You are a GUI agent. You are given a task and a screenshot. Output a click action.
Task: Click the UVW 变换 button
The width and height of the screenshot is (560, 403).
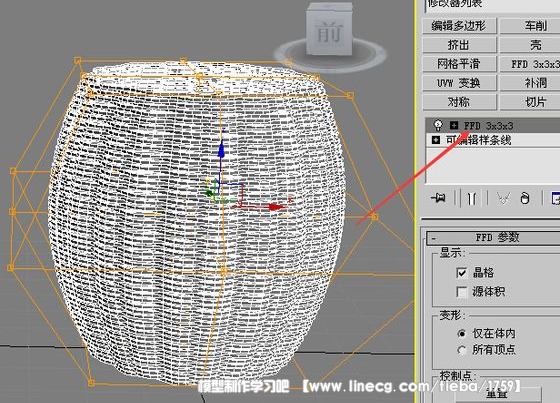tap(459, 83)
